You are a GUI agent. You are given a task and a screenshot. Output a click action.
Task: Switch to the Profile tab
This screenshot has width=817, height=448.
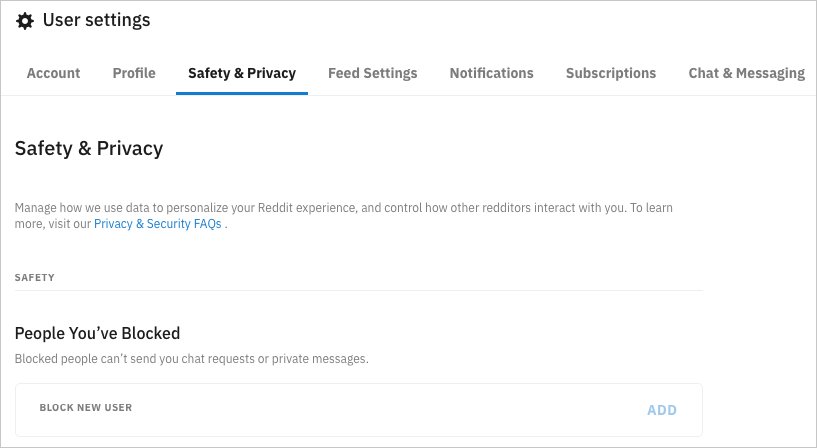(x=134, y=73)
